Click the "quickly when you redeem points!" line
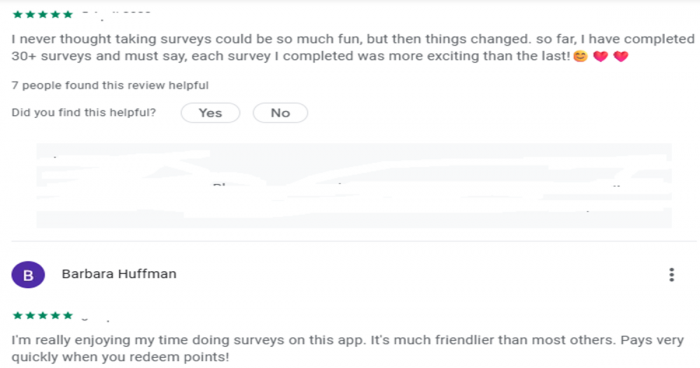700x368 pixels. coord(120,357)
